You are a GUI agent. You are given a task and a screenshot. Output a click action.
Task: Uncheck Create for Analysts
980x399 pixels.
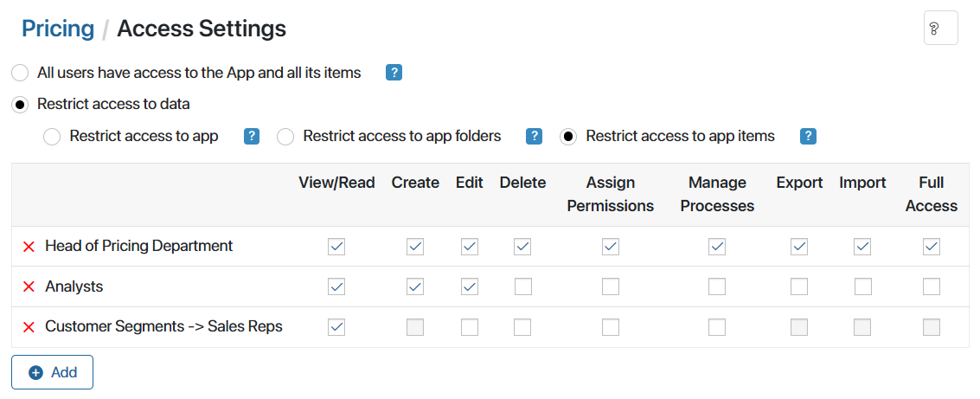coord(415,287)
